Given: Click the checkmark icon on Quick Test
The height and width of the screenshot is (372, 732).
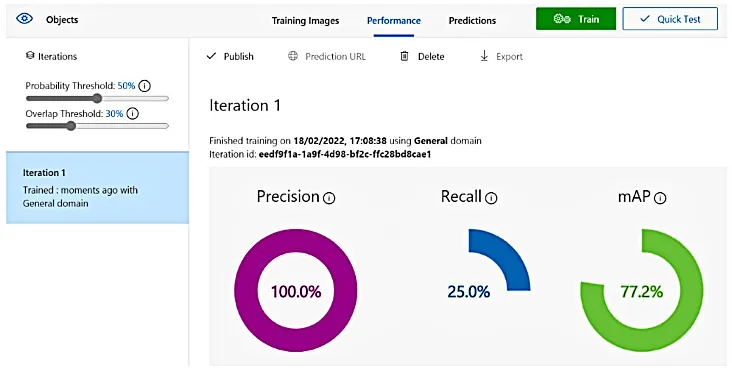Looking at the screenshot, I should point(645,19).
